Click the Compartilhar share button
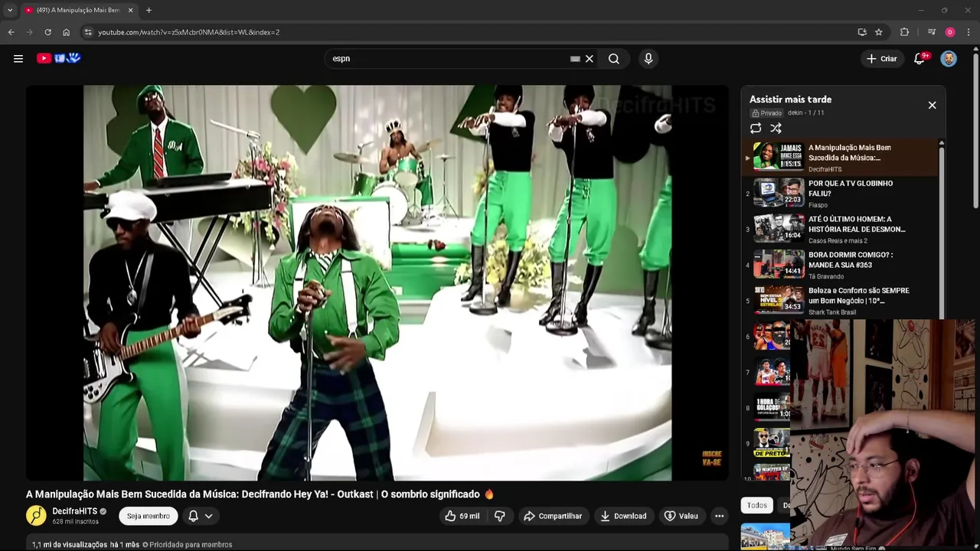The height and width of the screenshot is (551, 980). click(x=553, y=516)
